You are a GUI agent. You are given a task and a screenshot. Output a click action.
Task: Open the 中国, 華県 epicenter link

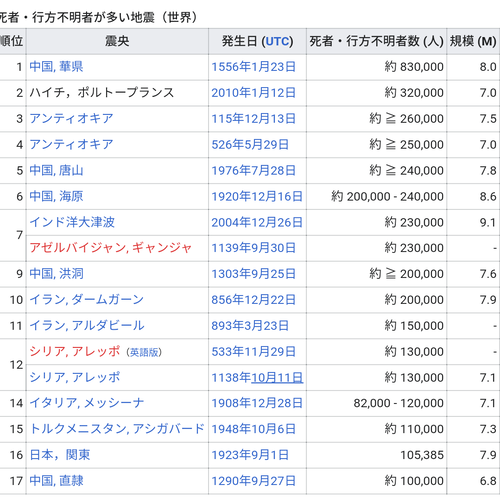(56, 67)
